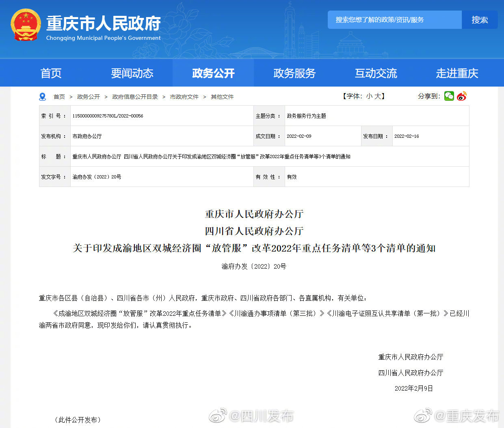The image size is (504, 428).
Task: Open the 要闻动态 navigation tab
Action: [x=132, y=73]
